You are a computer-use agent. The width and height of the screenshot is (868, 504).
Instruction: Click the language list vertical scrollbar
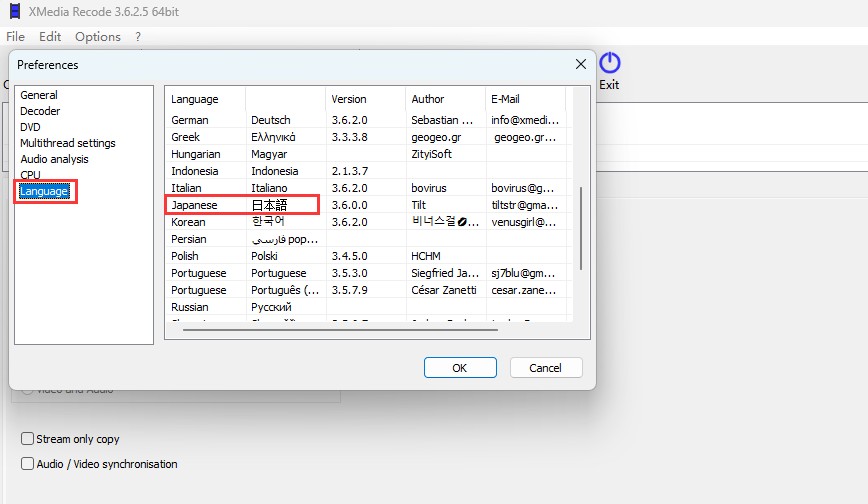coord(580,220)
